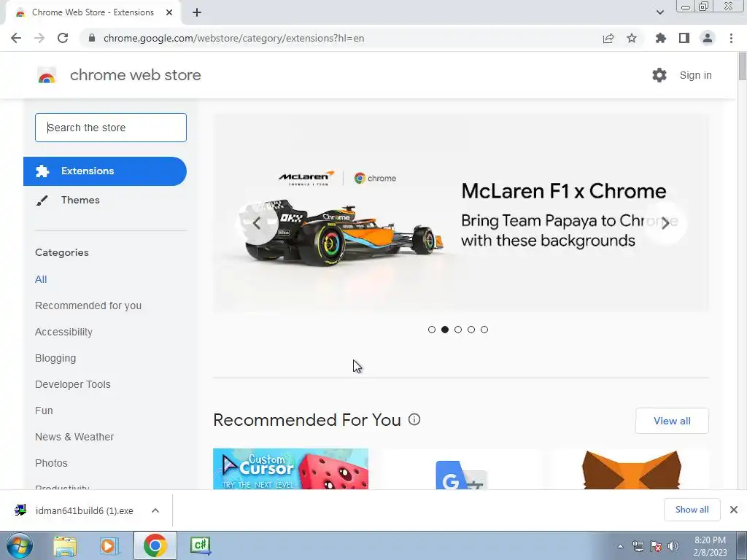This screenshot has width=747, height=560.
Task: Filter by Blogging category
Action: [55, 358]
